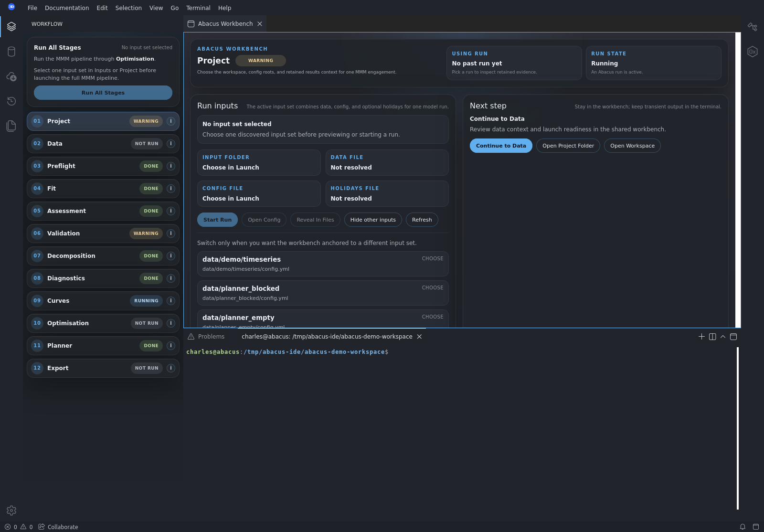Show info for the Assessment stage
The width and height of the screenshot is (764, 532).
pyautogui.click(x=171, y=211)
